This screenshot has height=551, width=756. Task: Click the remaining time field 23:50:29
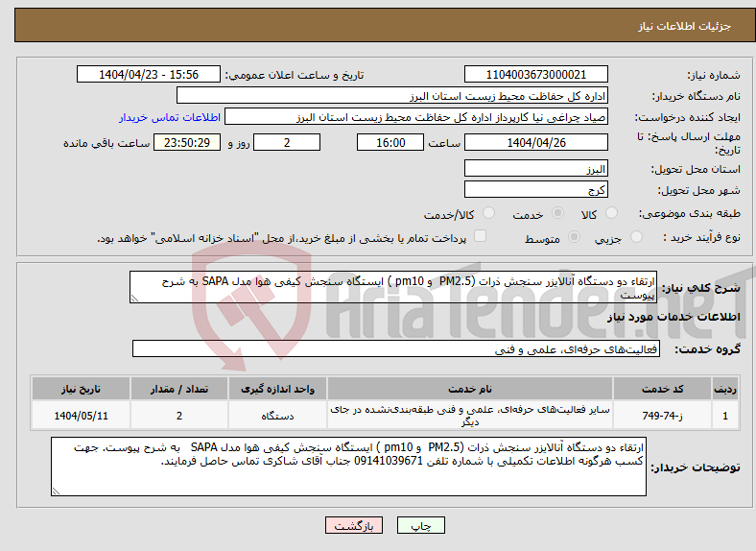point(187,143)
